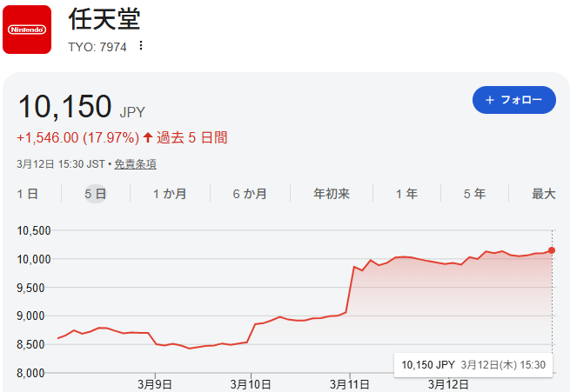Screen dimensions: 570x392
Task: Click the 3月11日 date label on axis
Action: pos(349,383)
